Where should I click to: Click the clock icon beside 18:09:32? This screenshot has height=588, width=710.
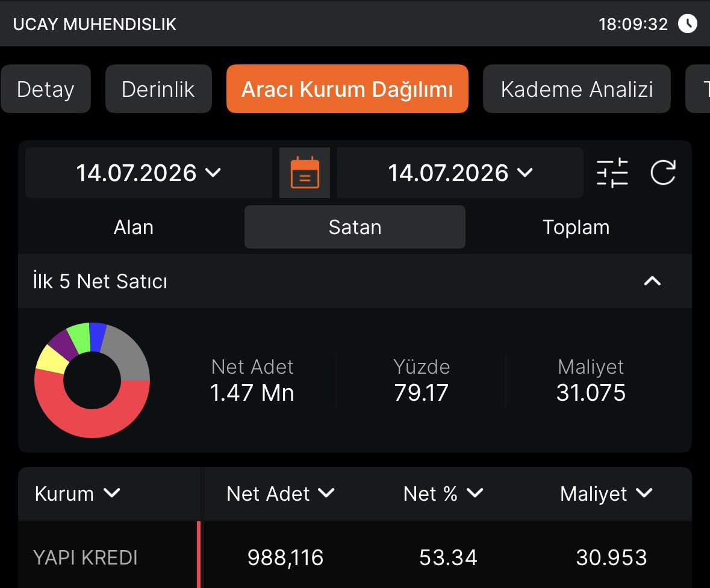coord(687,24)
